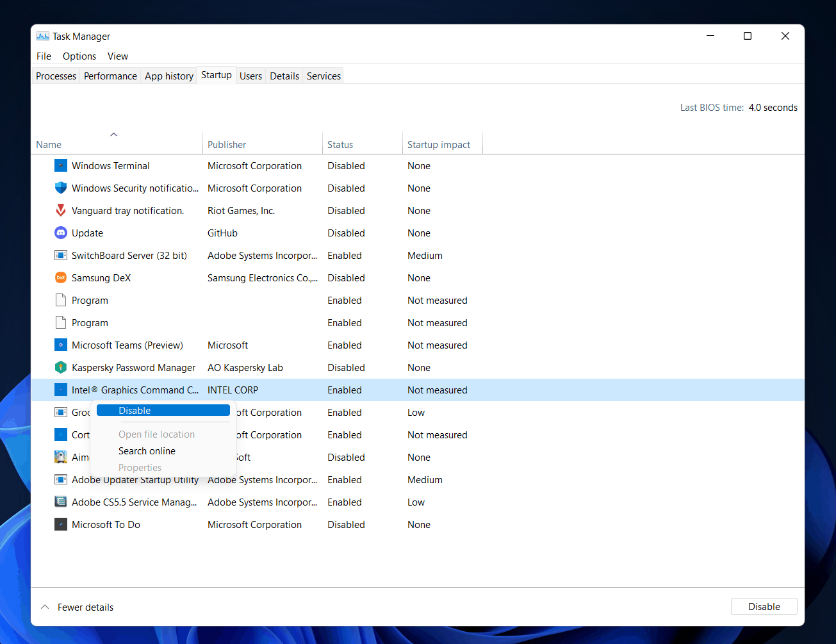
Task: Click the Microsoft To Do icon
Action: [x=61, y=525]
